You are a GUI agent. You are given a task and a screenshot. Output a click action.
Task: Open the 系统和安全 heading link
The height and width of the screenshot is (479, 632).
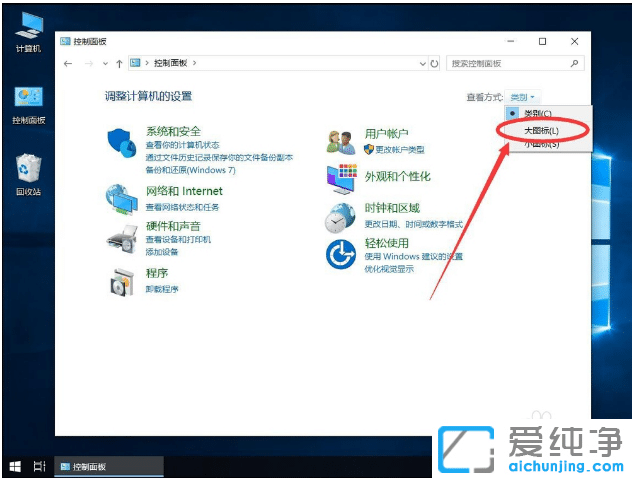click(x=173, y=131)
